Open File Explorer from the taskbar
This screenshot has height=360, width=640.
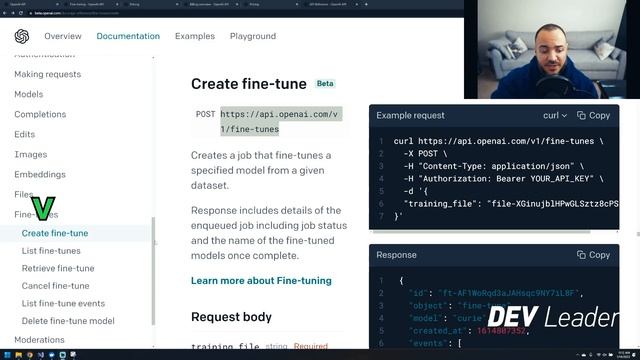point(18,355)
